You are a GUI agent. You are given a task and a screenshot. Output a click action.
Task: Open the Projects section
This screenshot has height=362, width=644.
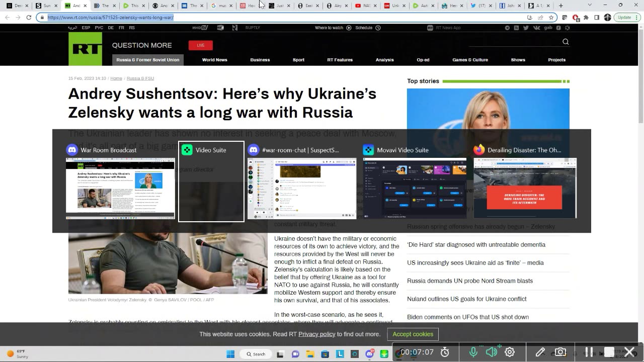point(557,60)
